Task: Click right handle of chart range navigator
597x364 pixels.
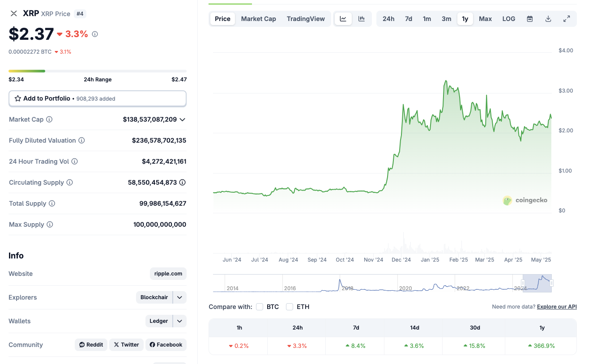Action: pos(552,283)
